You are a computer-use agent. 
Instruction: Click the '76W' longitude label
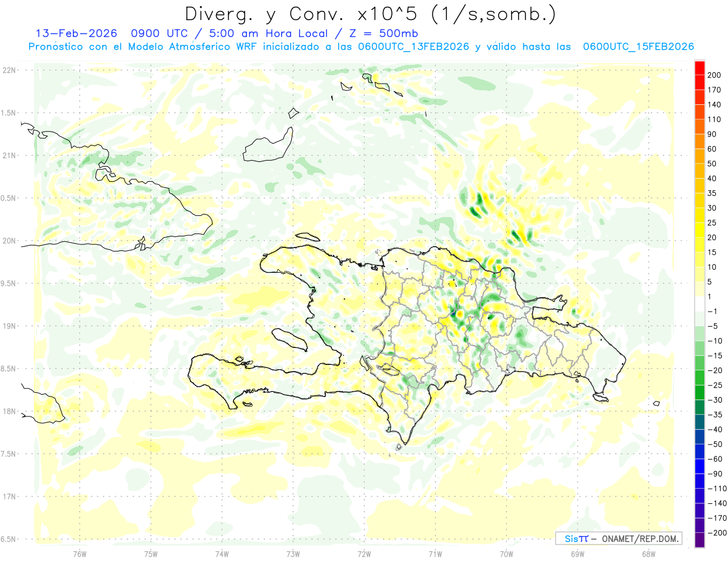pos(79,554)
